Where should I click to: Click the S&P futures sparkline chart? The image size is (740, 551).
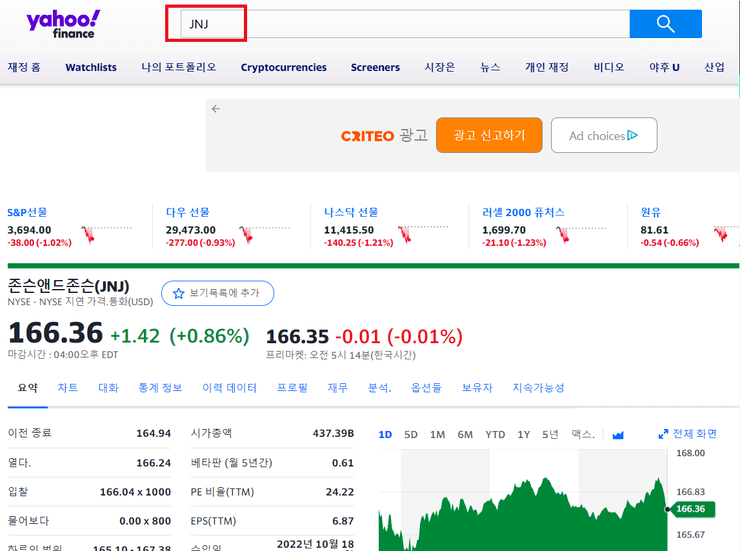pos(107,234)
